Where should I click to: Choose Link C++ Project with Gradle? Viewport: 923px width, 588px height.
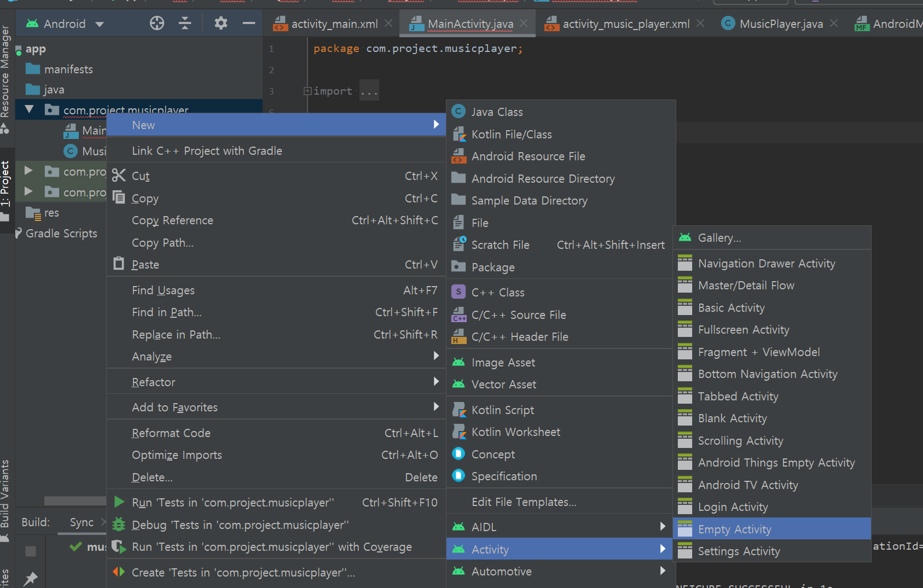[276, 151]
